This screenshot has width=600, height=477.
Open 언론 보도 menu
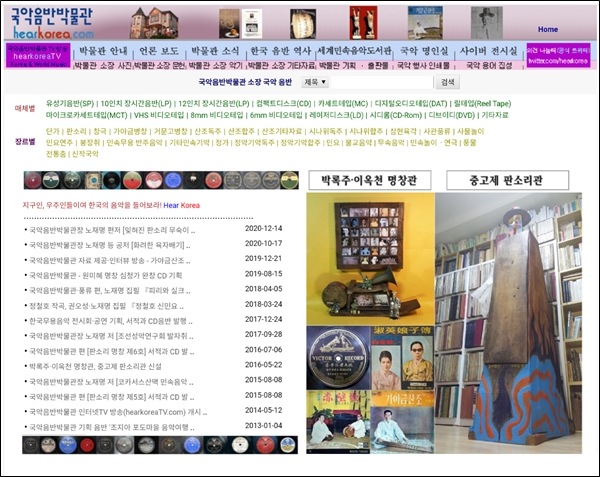coord(159,51)
